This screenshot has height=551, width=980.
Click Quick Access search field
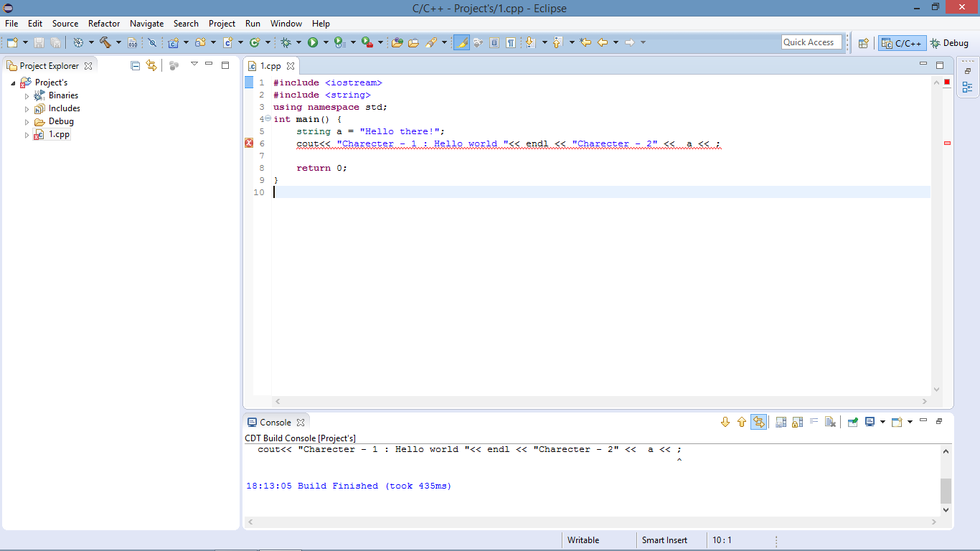(x=811, y=42)
